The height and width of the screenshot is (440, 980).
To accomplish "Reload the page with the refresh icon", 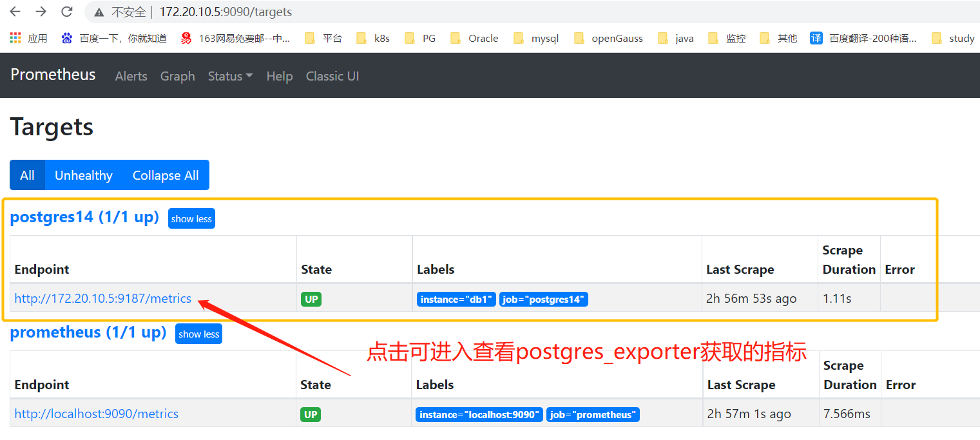I will [66, 12].
